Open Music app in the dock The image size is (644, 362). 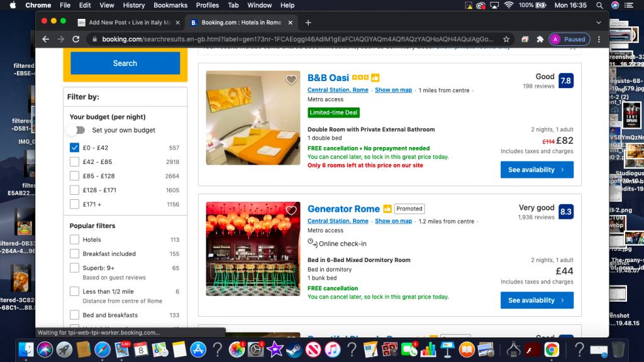332,349
